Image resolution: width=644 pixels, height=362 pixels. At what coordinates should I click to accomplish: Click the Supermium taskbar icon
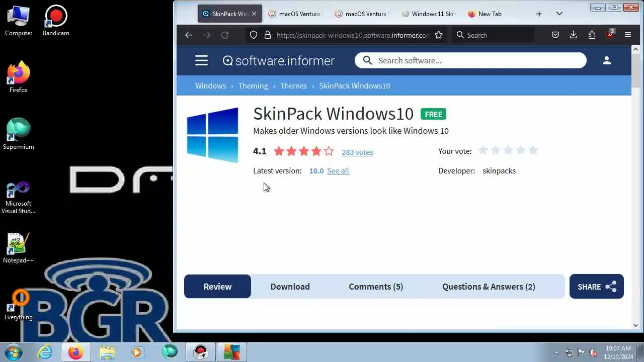(170, 351)
